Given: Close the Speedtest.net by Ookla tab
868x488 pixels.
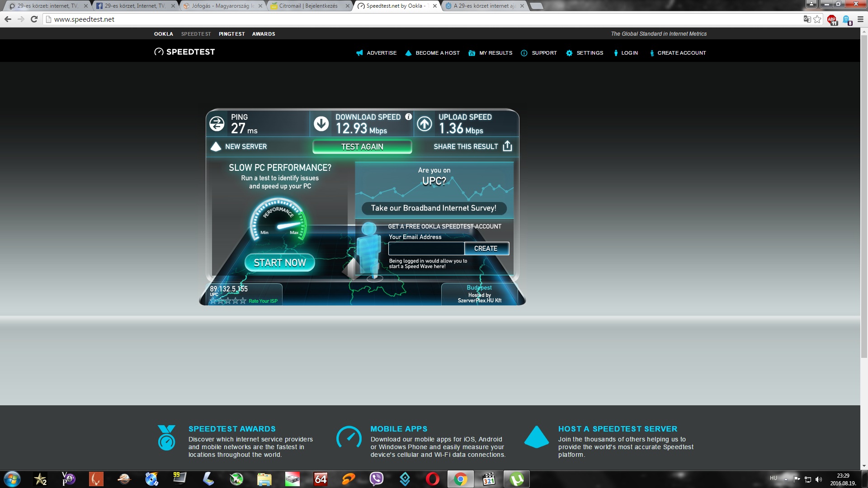Looking at the screenshot, I should 435,6.
